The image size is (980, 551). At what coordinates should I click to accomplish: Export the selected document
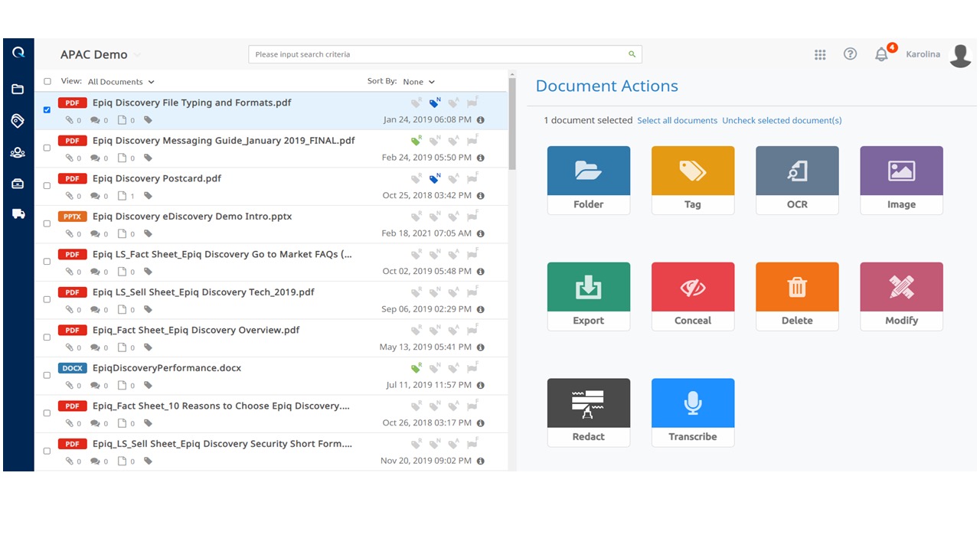click(589, 297)
